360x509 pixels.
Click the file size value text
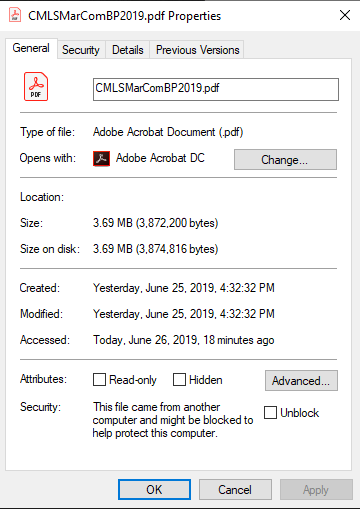155,223
